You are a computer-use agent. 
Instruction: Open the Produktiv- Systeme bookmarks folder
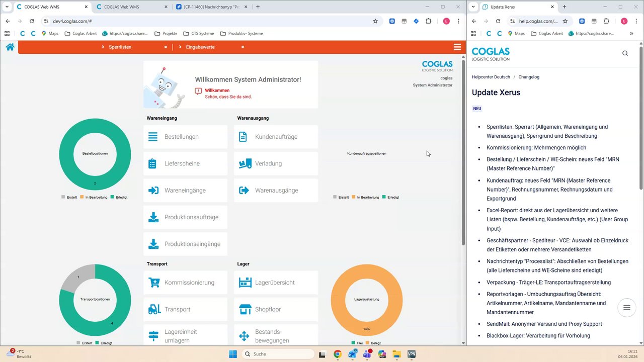(242, 34)
